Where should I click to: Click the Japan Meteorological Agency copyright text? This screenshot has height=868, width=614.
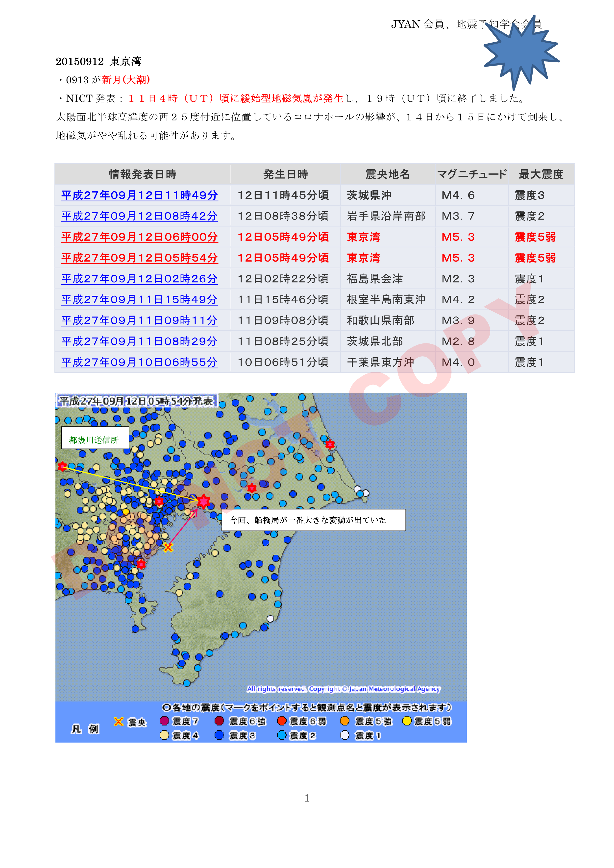coord(343,689)
